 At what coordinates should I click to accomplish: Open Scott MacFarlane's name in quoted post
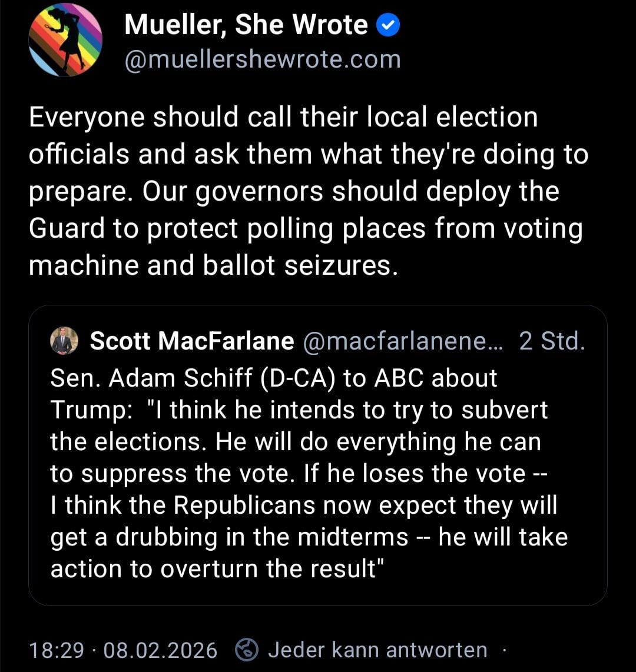(x=191, y=341)
